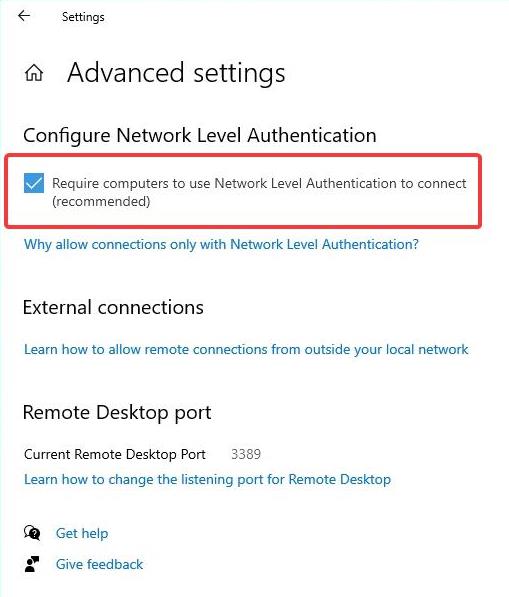Screen dimensions: 509x597
Task: Click the 'Configure Network Level Authentication' heading
Action: [x=200, y=136]
